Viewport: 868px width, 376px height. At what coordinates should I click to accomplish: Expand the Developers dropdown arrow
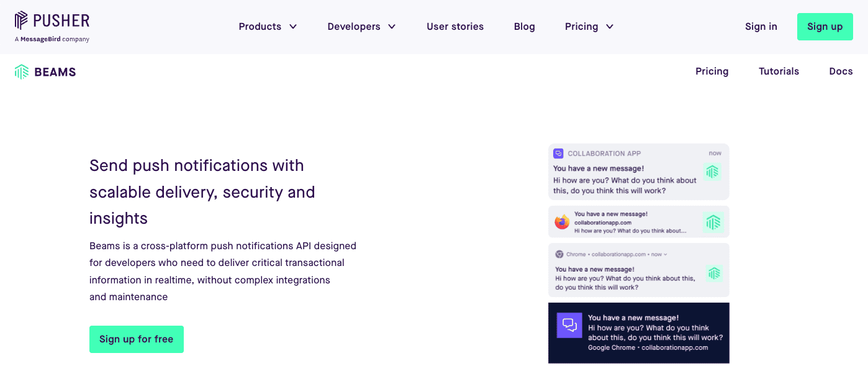coord(392,27)
